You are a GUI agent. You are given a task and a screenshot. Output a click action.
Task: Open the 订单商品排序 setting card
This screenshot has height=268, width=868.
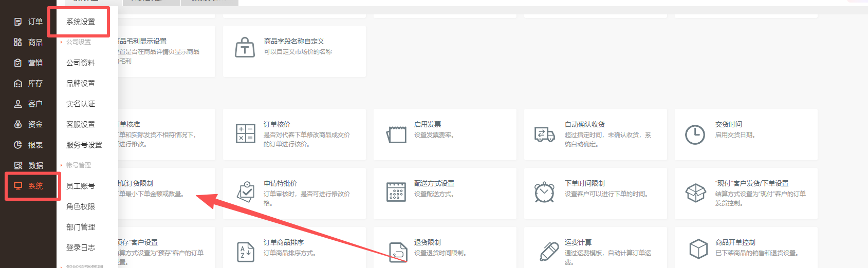click(294, 247)
